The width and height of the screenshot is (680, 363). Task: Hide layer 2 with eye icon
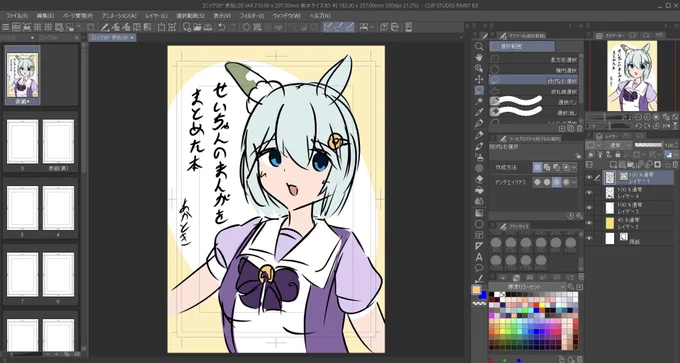coord(589,223)
